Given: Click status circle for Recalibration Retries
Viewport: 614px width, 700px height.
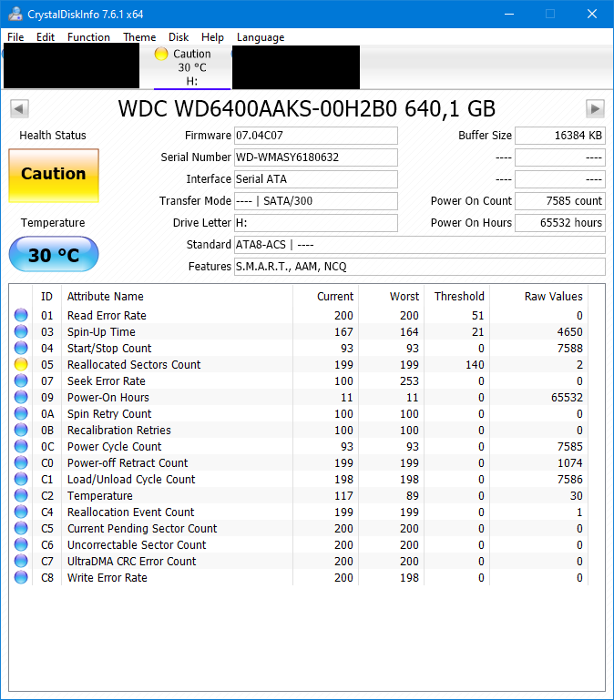Looking at the screenshot, I should (21, 430).
